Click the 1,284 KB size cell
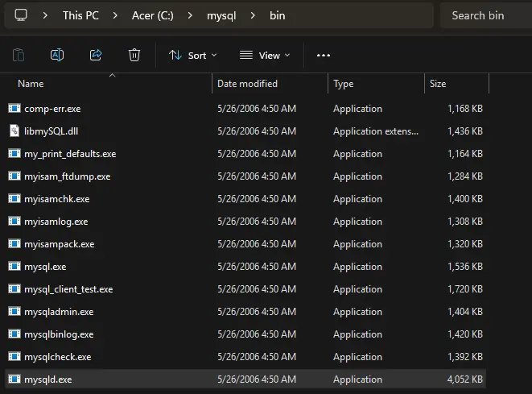532x394 pixels. [465, 176]
